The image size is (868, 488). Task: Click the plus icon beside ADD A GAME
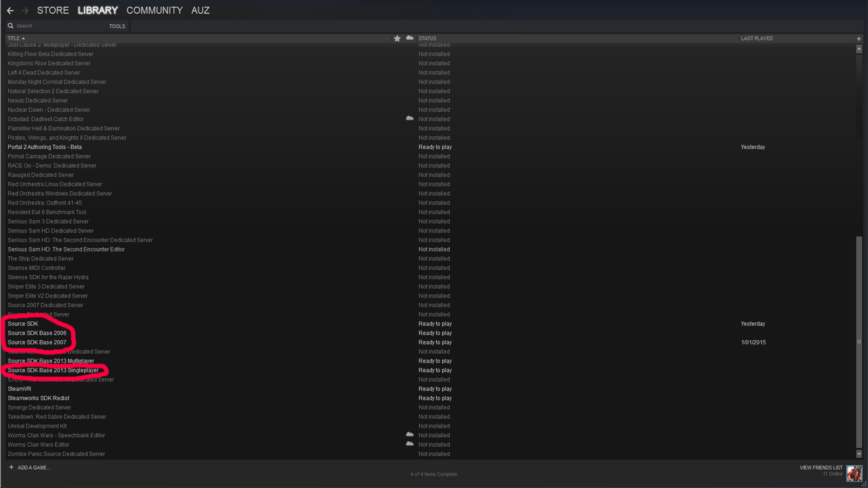[11, 468]
